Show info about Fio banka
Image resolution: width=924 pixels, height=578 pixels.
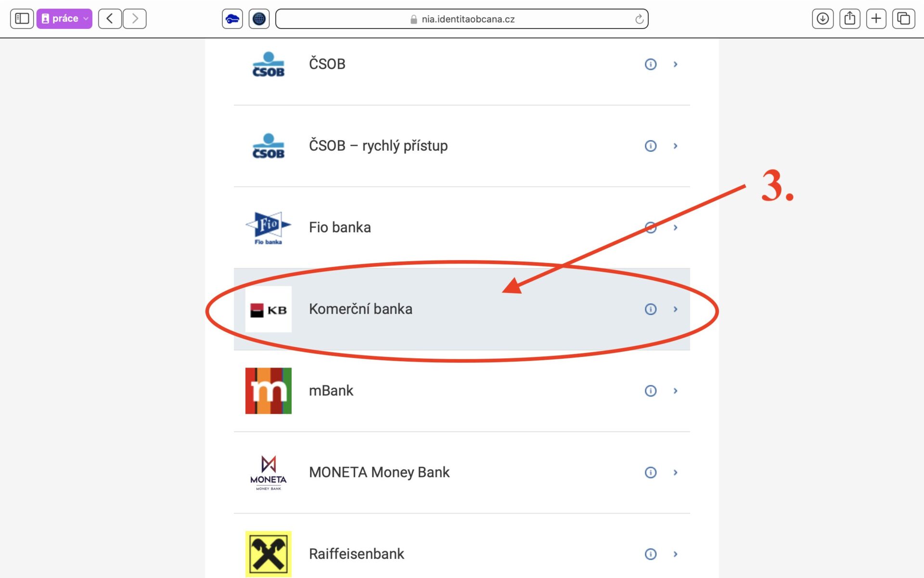pos(651,227)
